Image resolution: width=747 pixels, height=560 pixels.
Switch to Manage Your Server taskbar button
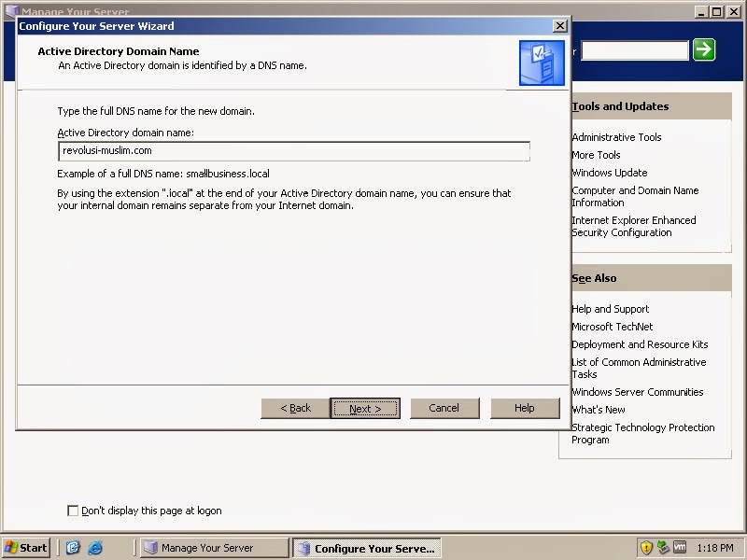point(216,548)
